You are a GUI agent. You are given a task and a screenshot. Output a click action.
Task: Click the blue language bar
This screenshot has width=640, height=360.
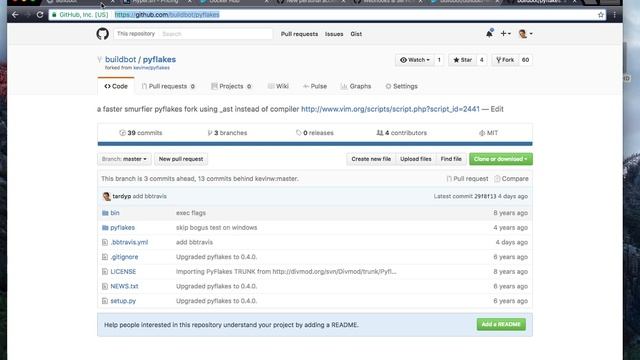(x=315, y=144)
